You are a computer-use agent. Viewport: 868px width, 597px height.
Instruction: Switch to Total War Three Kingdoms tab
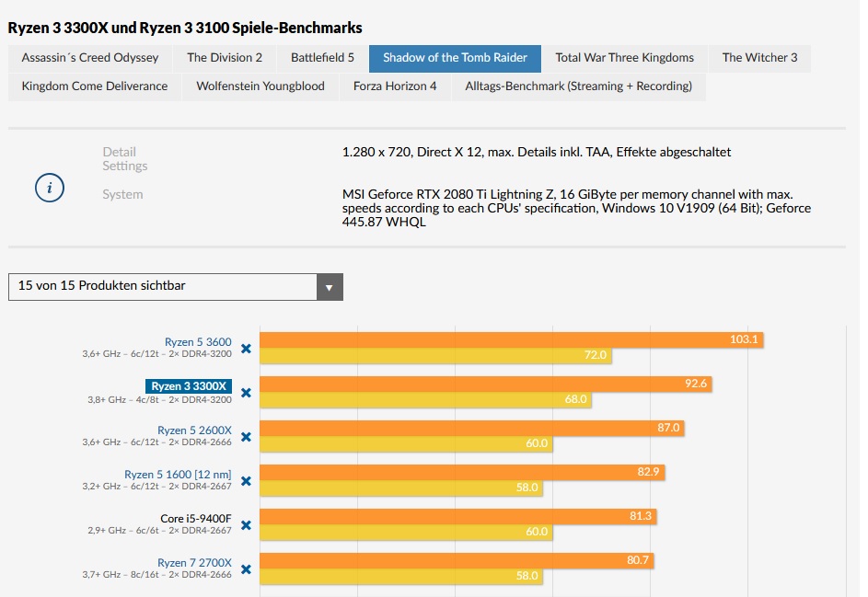(624, 58)
